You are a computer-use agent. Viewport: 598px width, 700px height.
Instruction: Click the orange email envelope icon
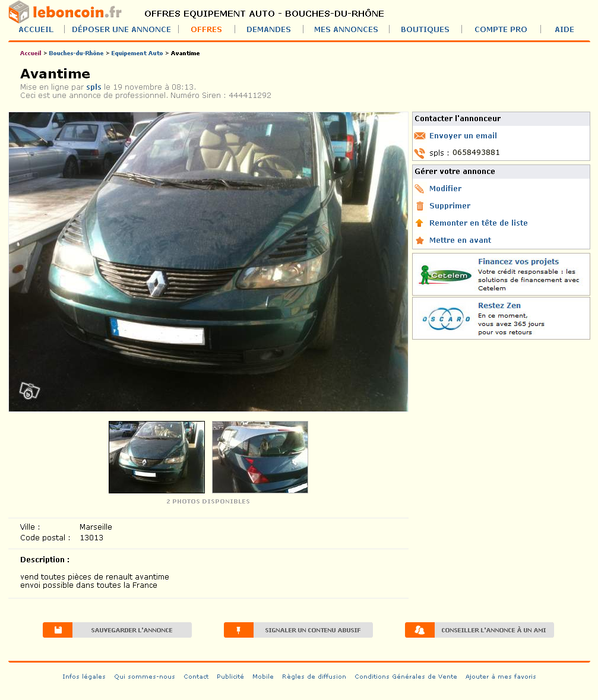pyautogui.click(x=419, y=136)
